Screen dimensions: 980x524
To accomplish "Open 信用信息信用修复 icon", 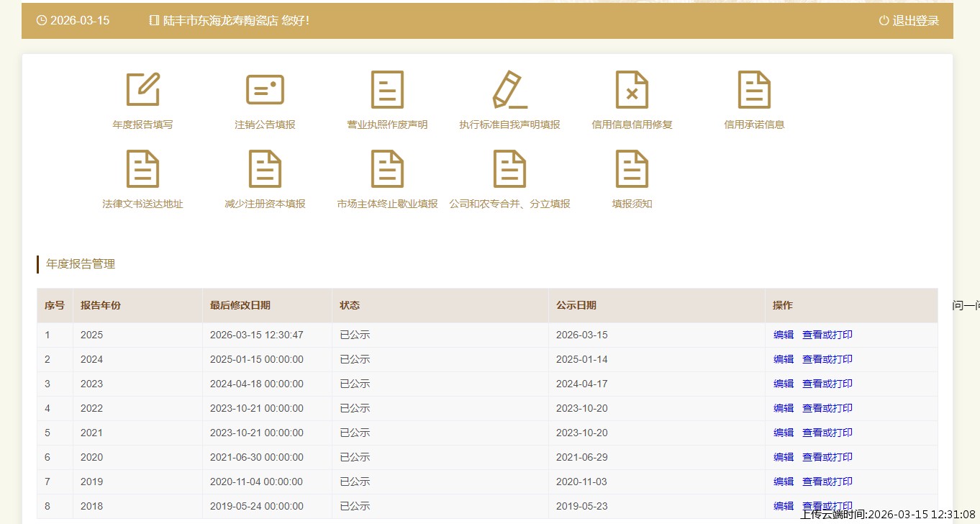I will [x=632, y=90].
